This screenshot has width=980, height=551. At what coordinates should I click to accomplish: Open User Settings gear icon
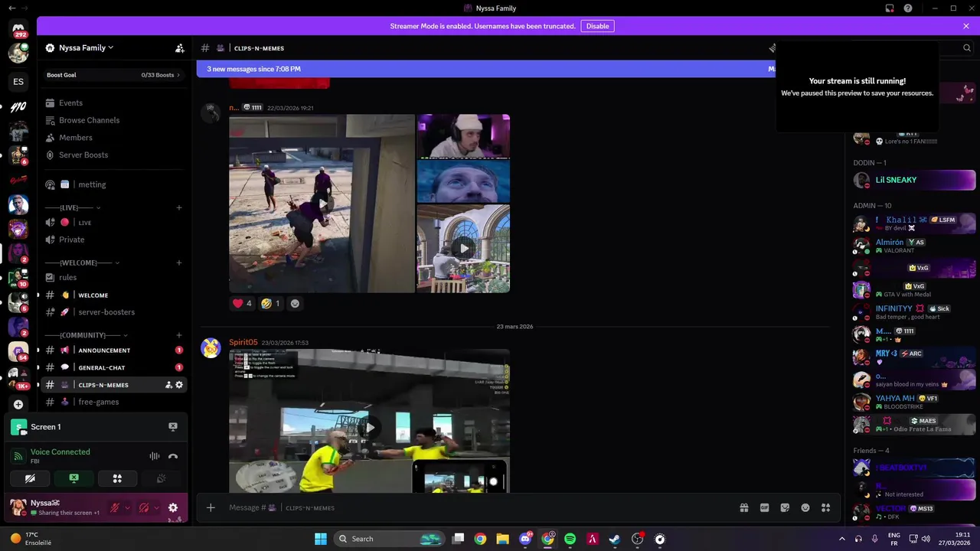[x=173, y=507]
